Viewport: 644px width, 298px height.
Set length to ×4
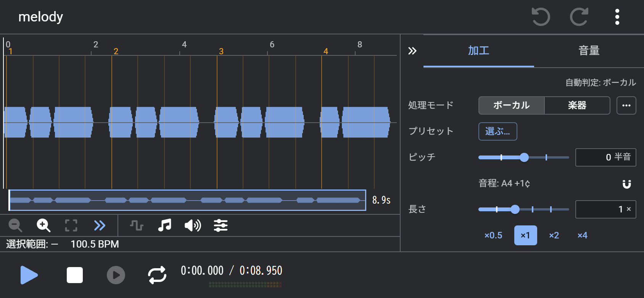[x=582, y=235]
